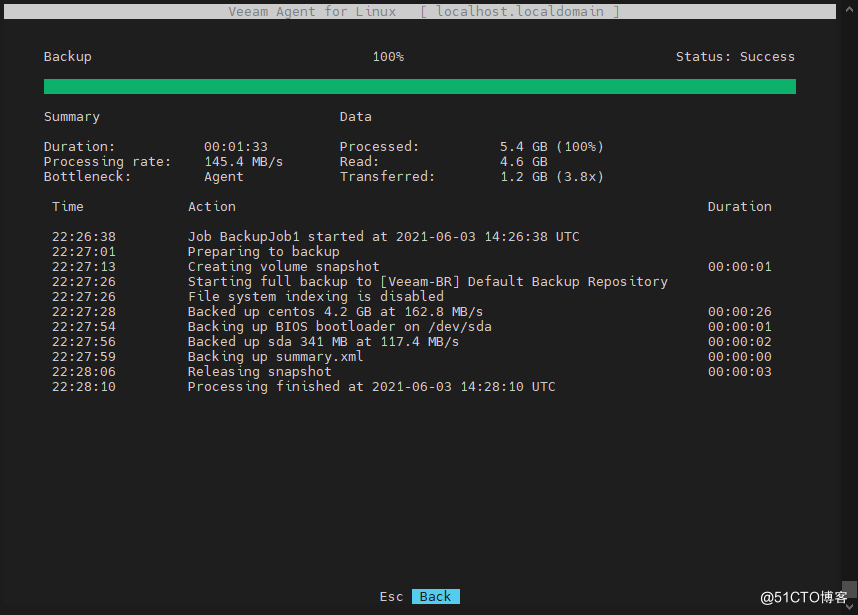Click the Duration: label in Summary
858x615 pixels.
[79, 147]
